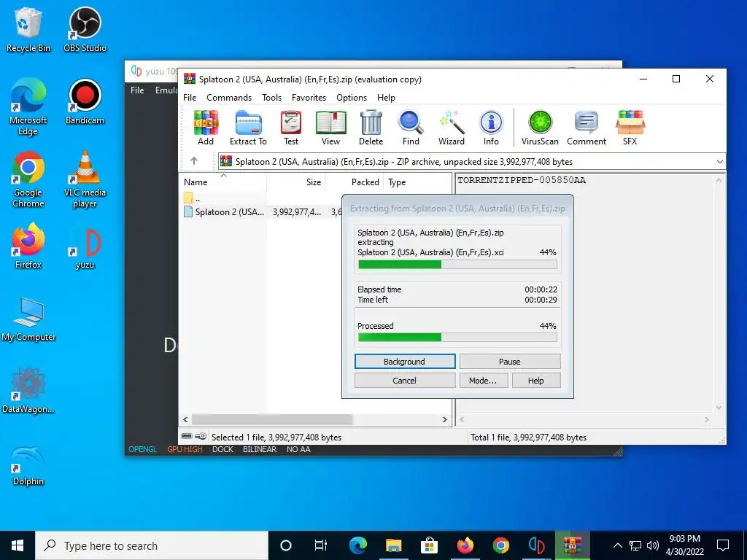The width and height of the screenshot is (747, 560).
Task: Click the Background button in extraction dialog
Action: point(404,362)
